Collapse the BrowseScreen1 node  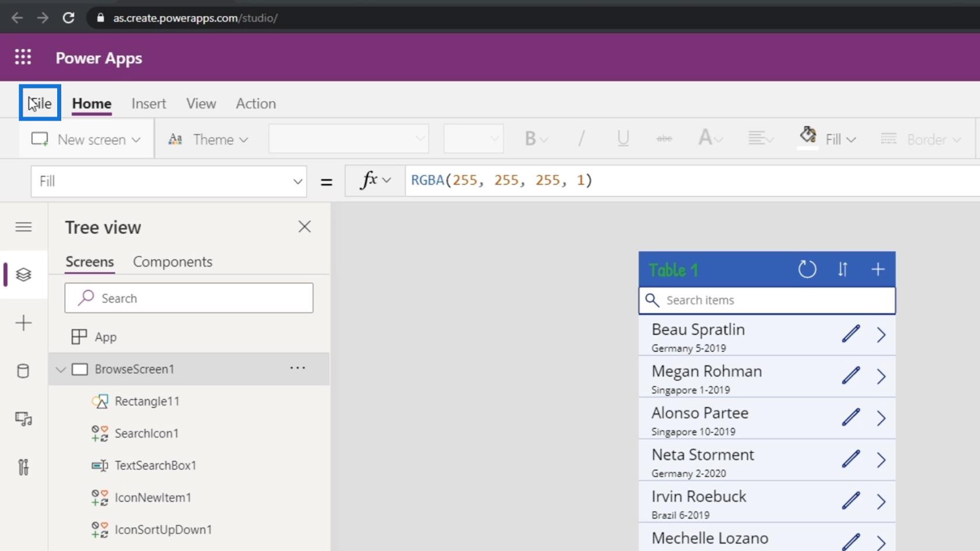[x=61, y=370]
